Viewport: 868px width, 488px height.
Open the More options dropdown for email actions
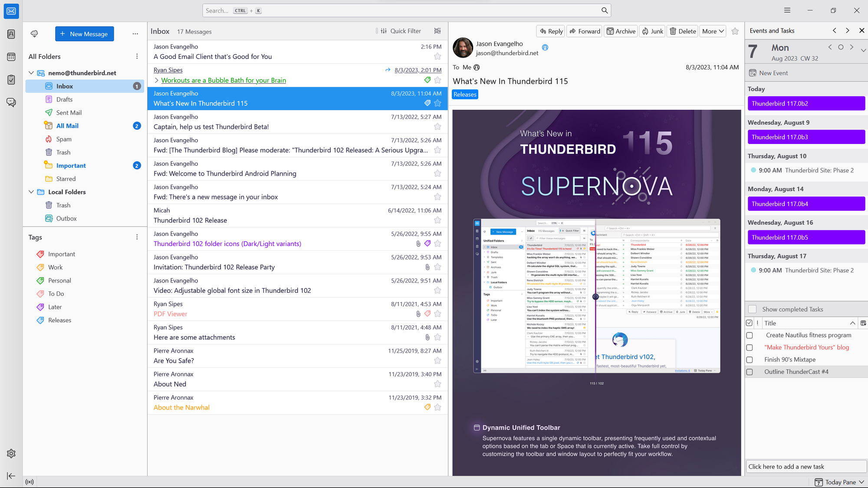click(x=712, y=31)
